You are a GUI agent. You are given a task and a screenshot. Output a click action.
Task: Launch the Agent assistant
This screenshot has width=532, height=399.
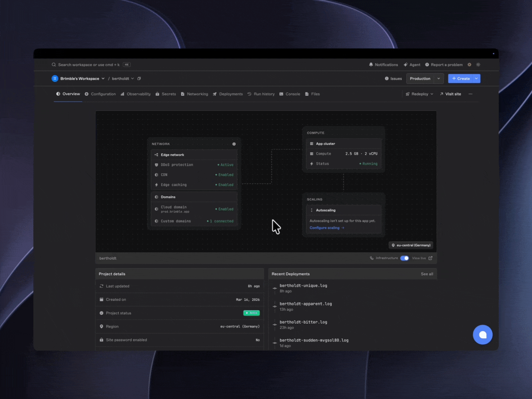[412, 65]
